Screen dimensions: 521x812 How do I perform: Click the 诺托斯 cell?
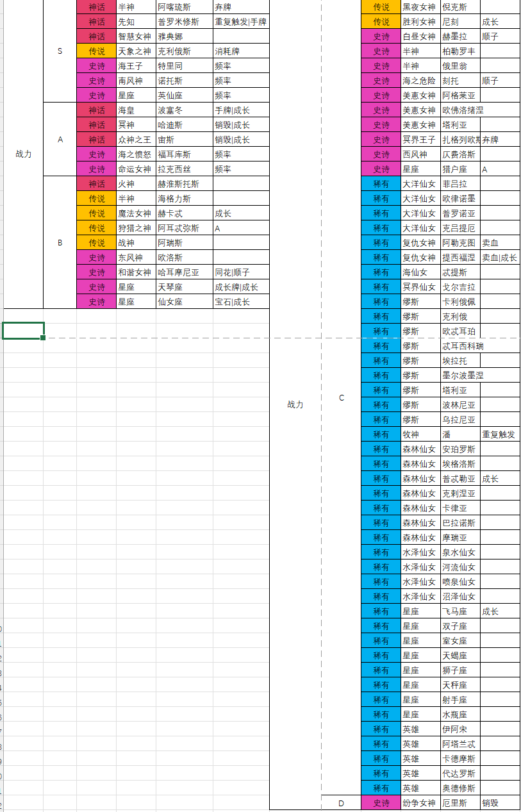click(x=184, y=81)
